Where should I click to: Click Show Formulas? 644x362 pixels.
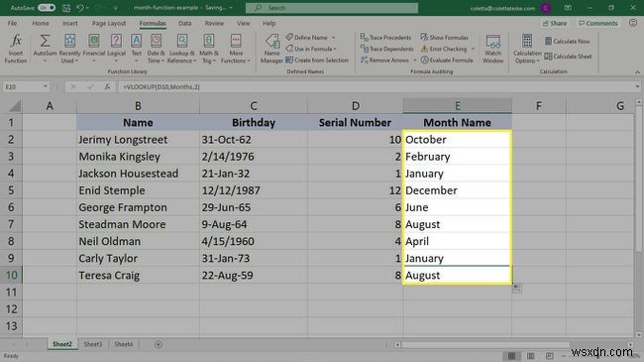pos(444,38)
